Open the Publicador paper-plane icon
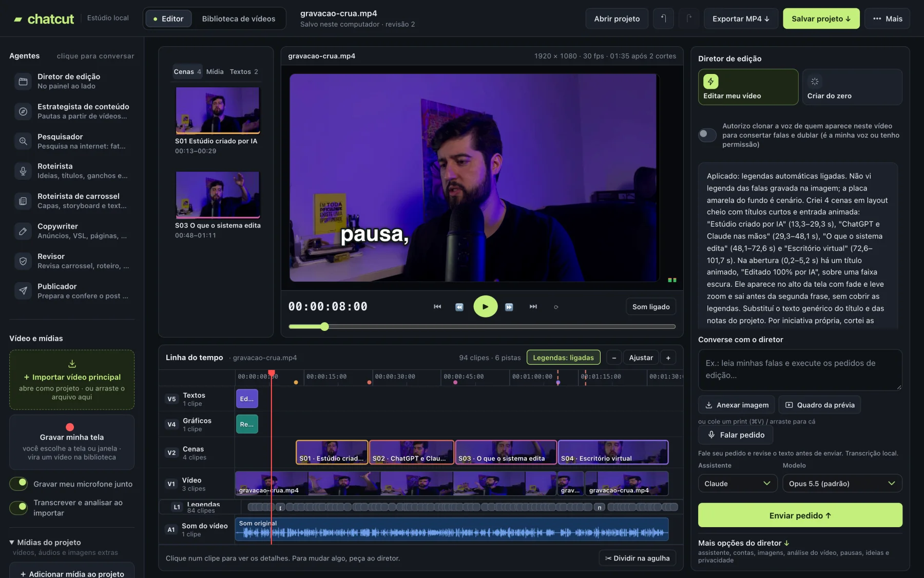This screenshot has width=924, height=578. [x=23, y=291]
